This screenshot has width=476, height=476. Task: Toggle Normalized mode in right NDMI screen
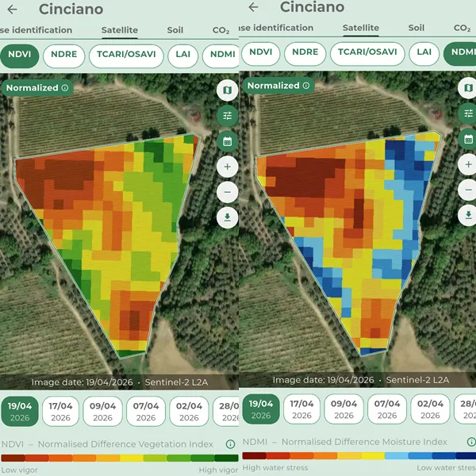[278, 86]
